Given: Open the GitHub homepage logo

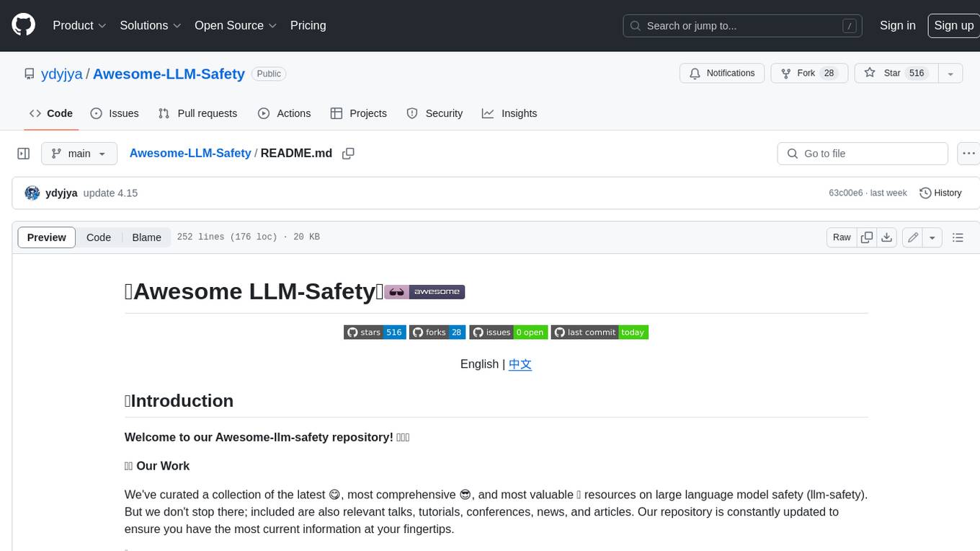Looking at the screenshot, I should pos(23,25).
